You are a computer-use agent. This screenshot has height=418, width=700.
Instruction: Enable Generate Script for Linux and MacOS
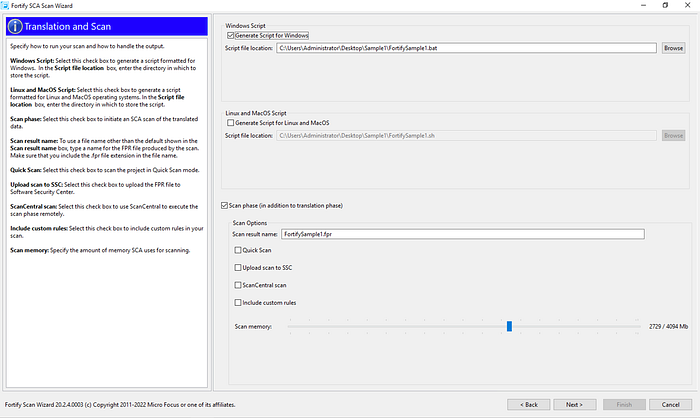(x=230, y=123)
